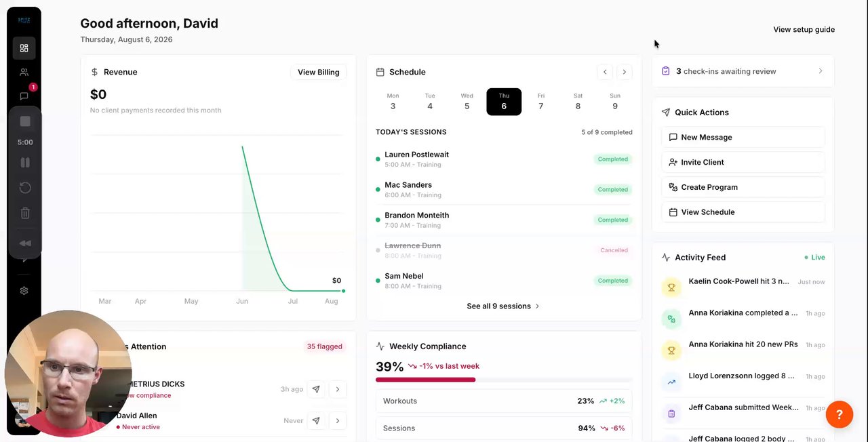Select Thursday 6 in schedule
868x442 pixels.
click(504, 102)
